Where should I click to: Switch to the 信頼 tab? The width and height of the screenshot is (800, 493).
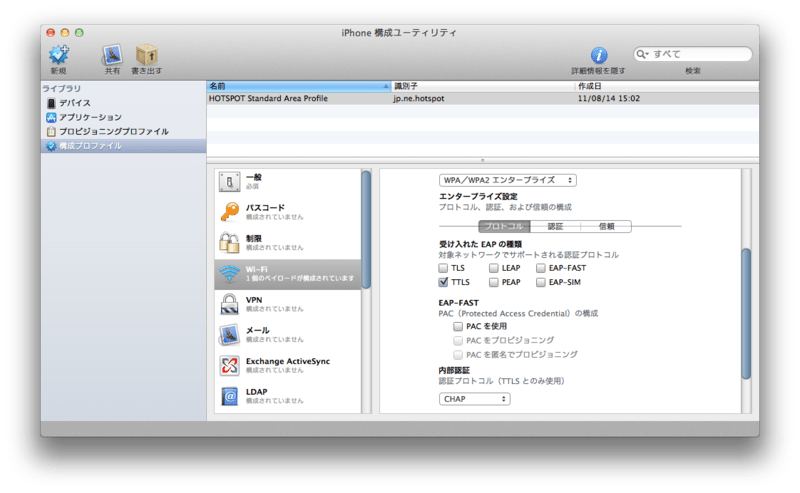point(606,227)
